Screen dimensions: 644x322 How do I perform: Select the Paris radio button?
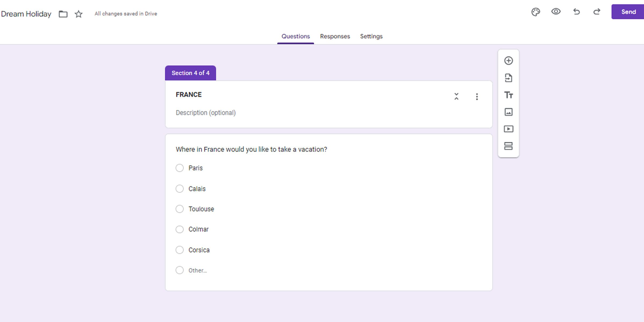180,168
